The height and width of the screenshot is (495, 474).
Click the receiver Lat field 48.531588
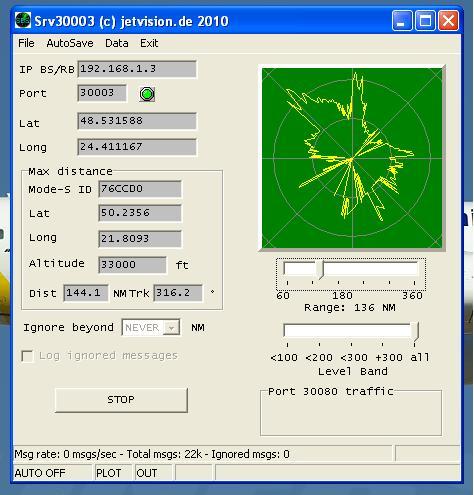pos(137,121)
